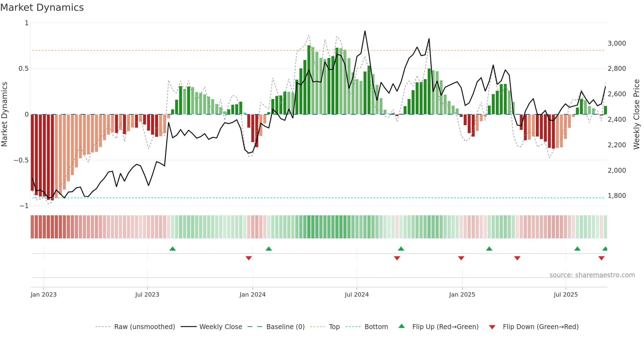
Task: Click the vertical Market Dynamics axis title
Action: [x=4, y=114]
